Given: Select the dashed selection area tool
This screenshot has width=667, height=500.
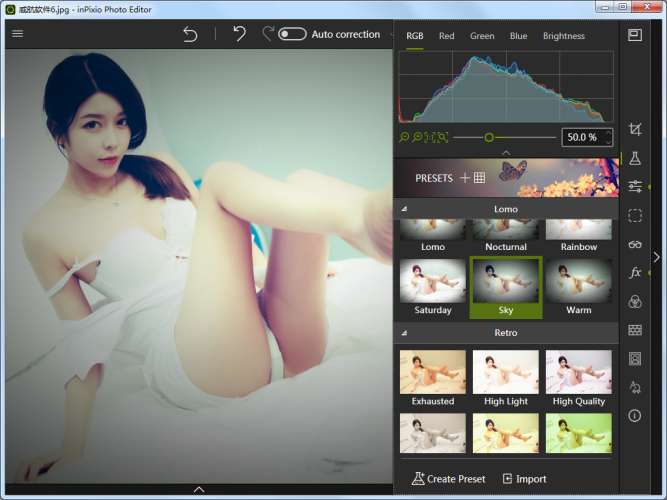Looking at the screenshot, I should click(x=634, y=215).
